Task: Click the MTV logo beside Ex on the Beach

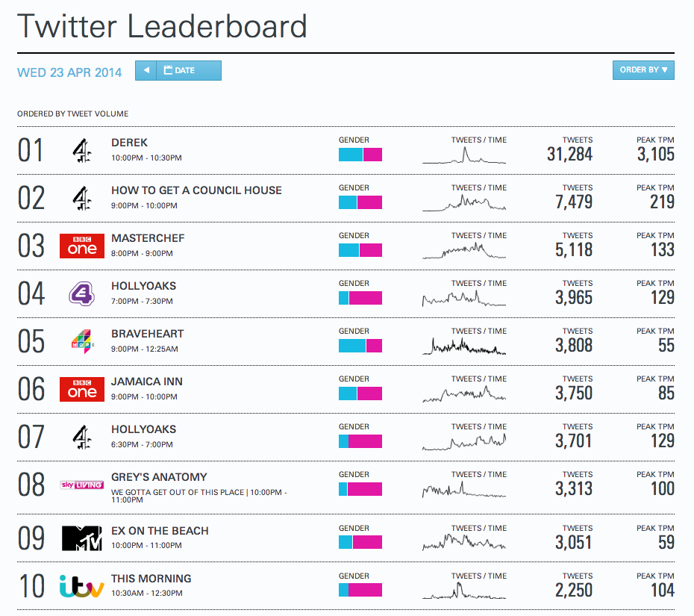Action: [x=82, y=538]
